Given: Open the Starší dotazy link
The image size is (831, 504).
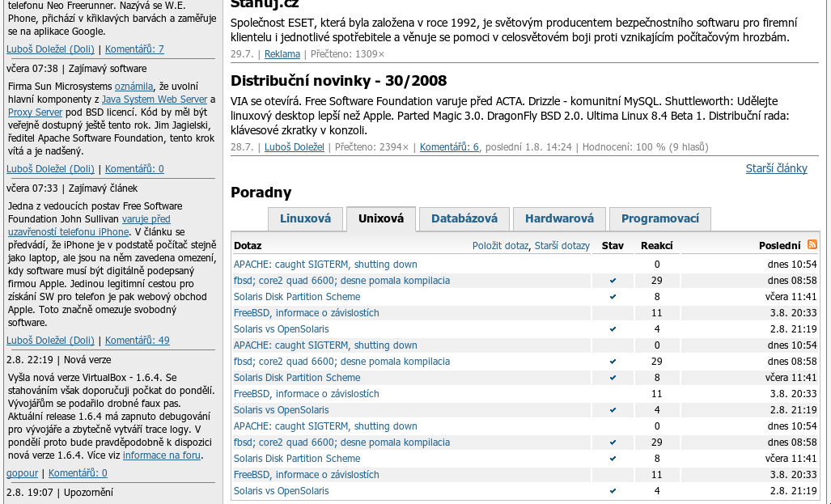Looking at the screenshot, I should [x=562, y=246].
